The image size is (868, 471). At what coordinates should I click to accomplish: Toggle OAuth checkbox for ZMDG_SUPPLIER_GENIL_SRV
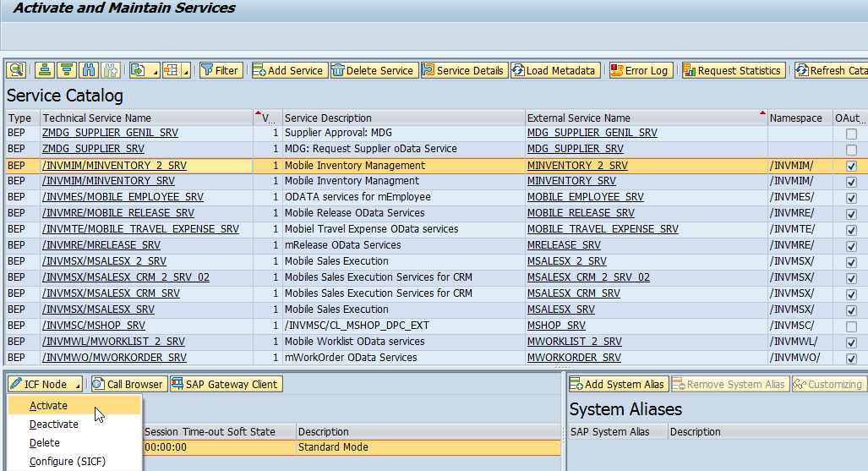(851, 134)
